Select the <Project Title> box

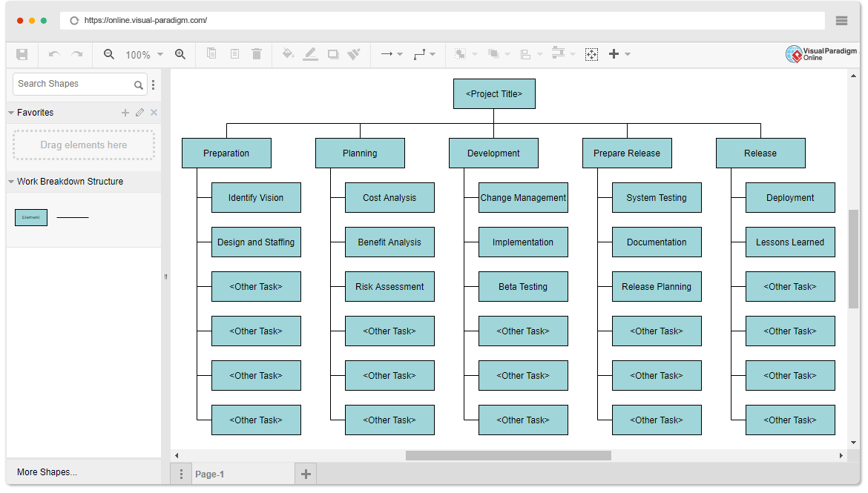(x=494, y=94)
